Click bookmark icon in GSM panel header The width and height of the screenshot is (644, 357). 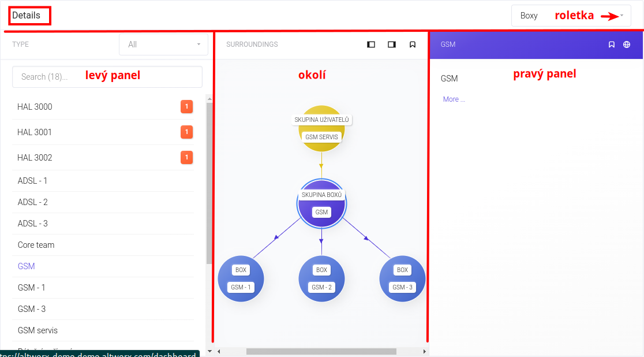[612, 44]
